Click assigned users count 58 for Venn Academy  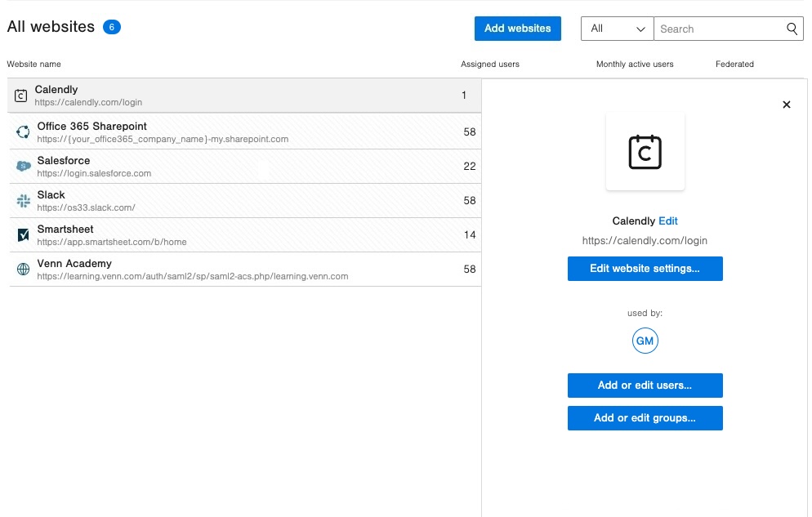pyautogui.click(x=469, y=269)
